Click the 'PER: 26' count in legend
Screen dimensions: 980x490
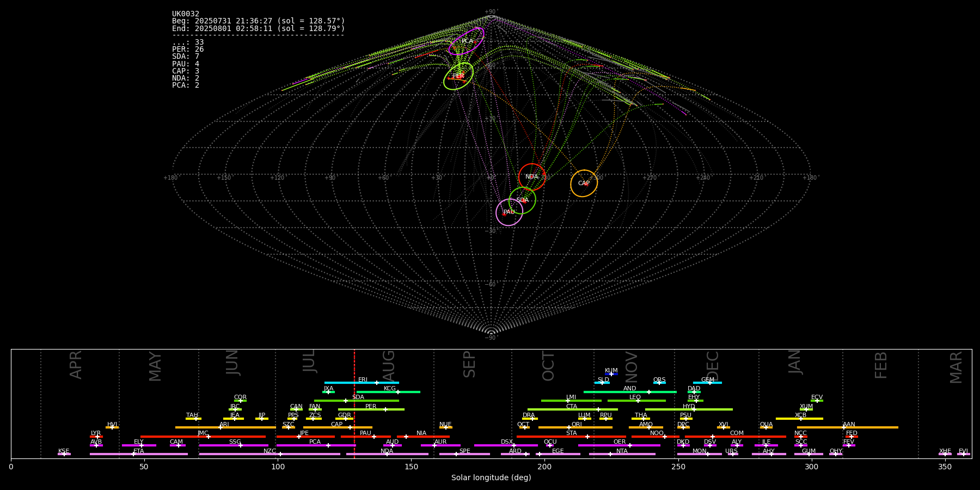coord(188,50)
